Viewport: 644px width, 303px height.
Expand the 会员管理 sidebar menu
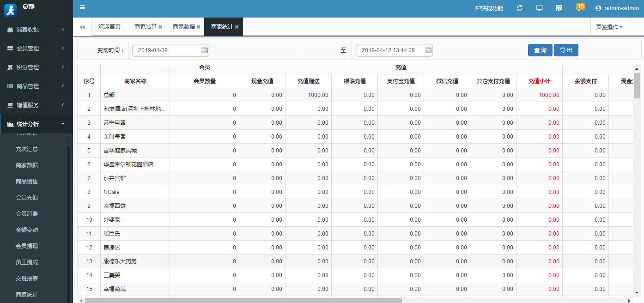[x=36, y=48]
